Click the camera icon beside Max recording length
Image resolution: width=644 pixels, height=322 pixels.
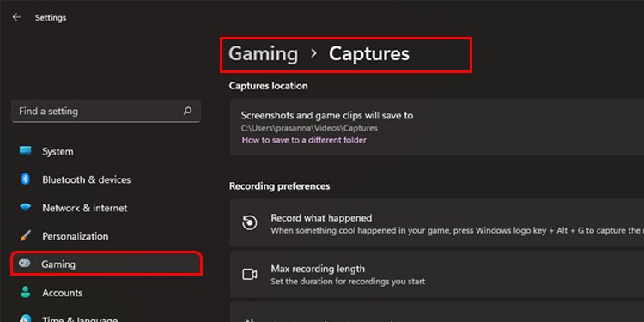(249, 275)
